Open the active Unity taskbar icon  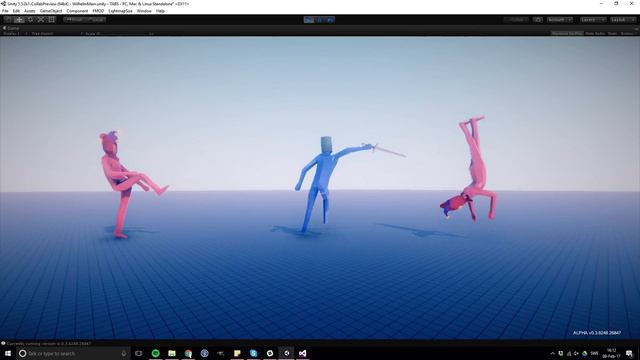pos(286,353)
